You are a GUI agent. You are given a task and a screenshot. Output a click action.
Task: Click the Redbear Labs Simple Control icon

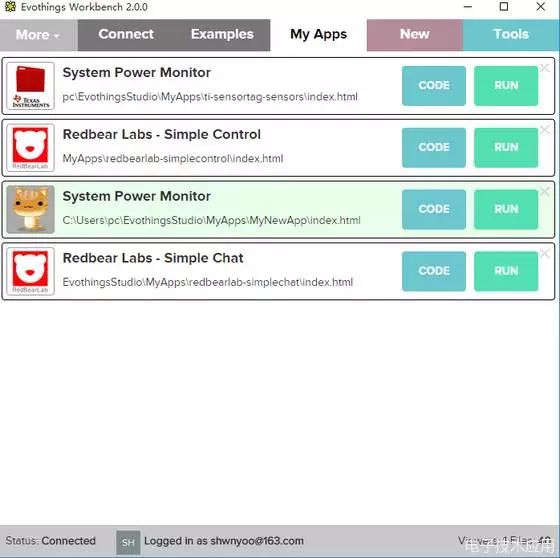[x=31, y=148]
